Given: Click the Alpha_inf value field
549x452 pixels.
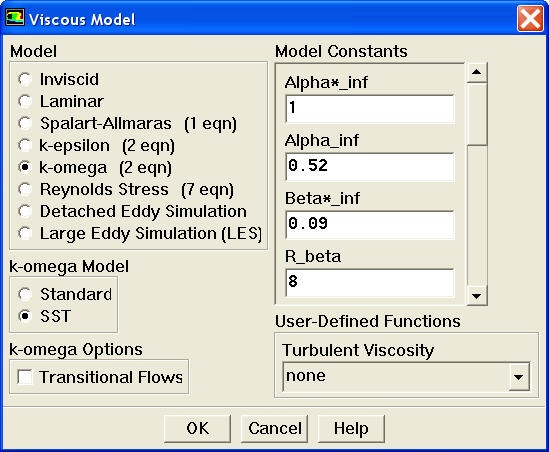Looking at the screenshot, I should [x=370, y=166].
